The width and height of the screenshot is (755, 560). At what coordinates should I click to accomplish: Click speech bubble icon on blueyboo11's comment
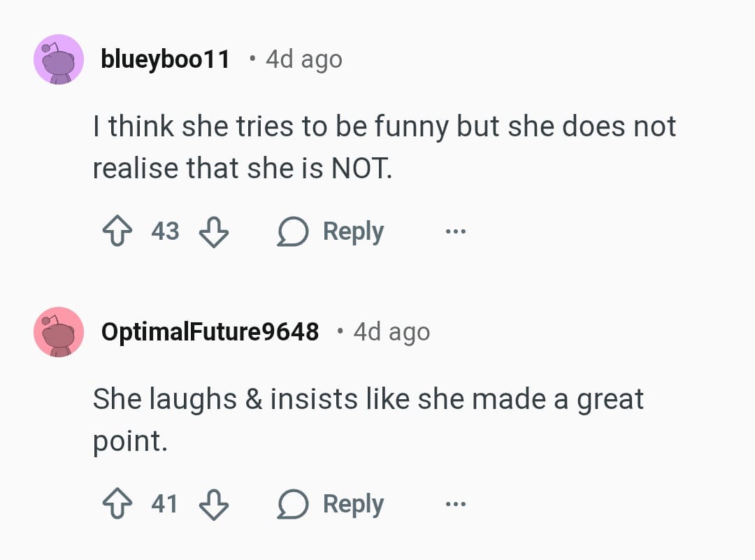293,231
